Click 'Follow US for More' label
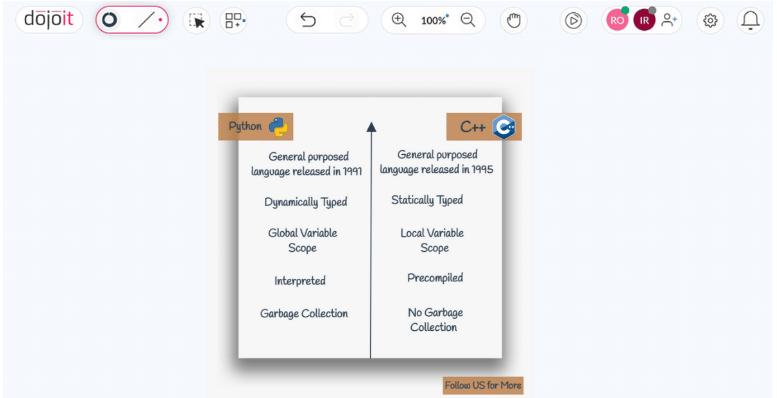The image size is (777, 398). pyautogui.click(x=483, y=386)
